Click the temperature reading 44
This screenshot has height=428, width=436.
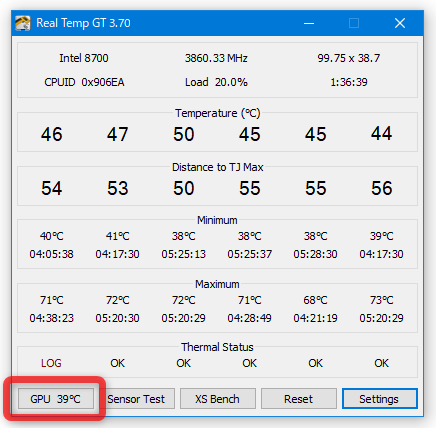click(382, 134)
